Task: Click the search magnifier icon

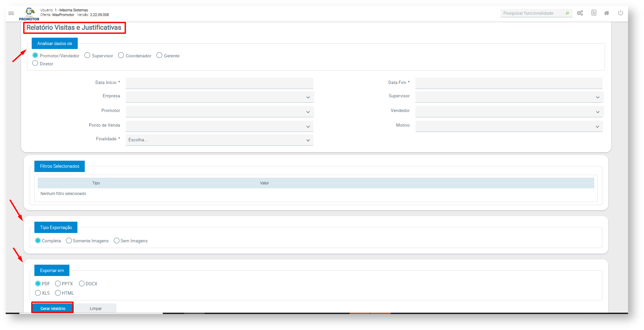Action: 567,13
